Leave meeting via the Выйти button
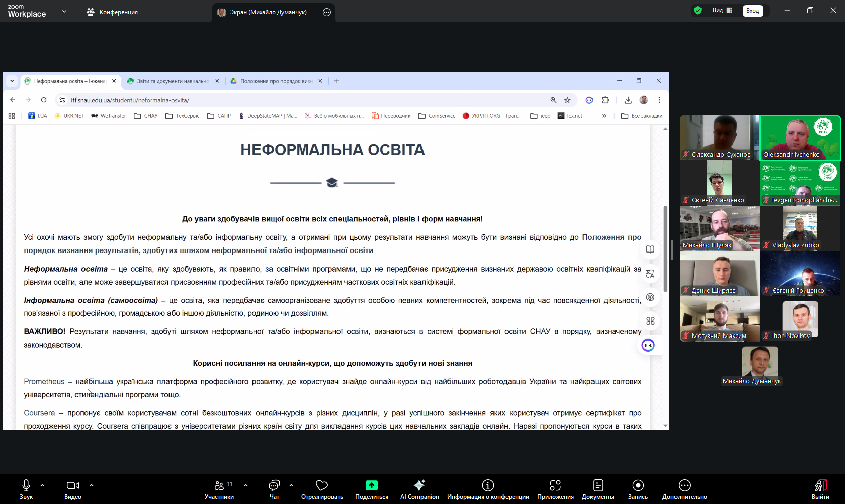 coord(820,488)
